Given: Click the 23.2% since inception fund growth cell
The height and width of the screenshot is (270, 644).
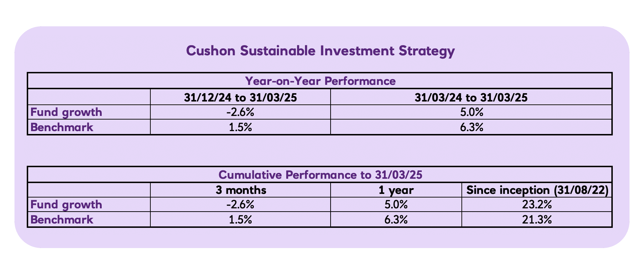Looking at the screenshot, I should [537, 205].
